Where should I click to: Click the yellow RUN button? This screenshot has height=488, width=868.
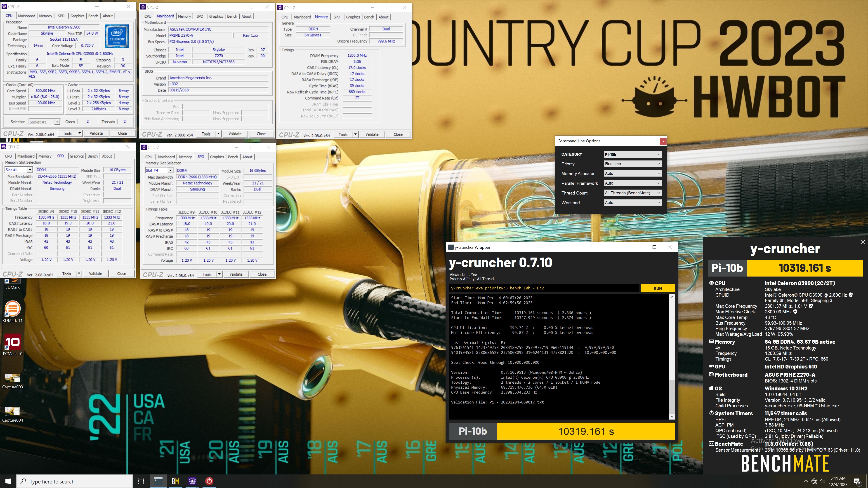658,288
